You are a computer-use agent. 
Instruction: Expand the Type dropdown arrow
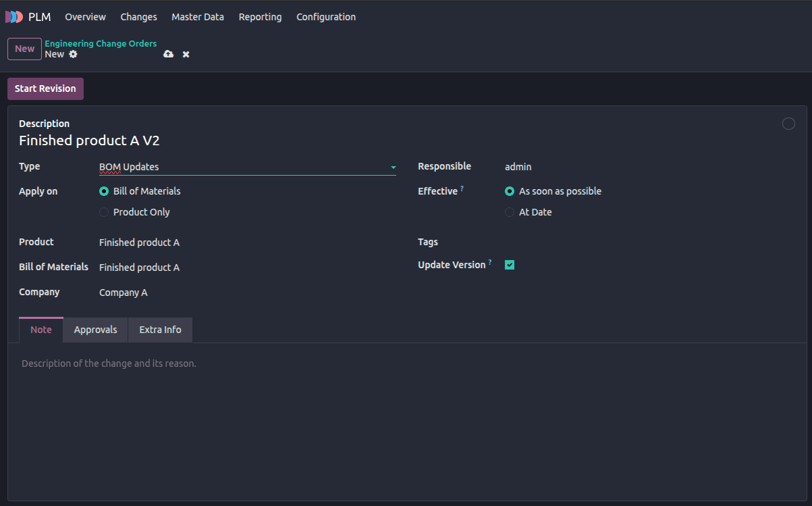(393, 167)
